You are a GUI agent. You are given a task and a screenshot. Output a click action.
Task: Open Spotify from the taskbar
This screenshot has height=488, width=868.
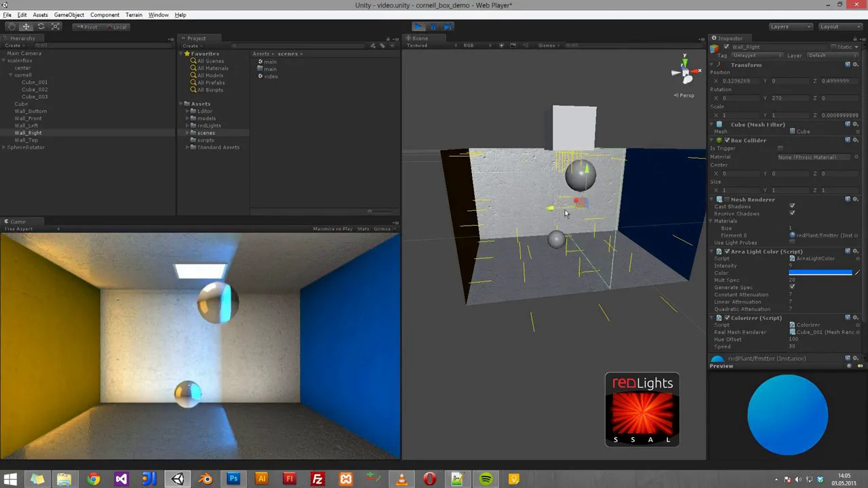(x=486, y=479)
